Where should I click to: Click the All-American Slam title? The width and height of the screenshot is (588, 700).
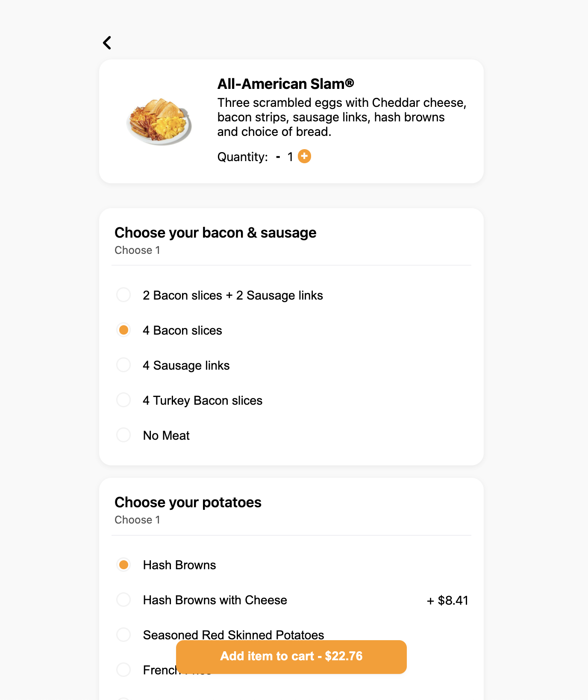pos(285,84)
